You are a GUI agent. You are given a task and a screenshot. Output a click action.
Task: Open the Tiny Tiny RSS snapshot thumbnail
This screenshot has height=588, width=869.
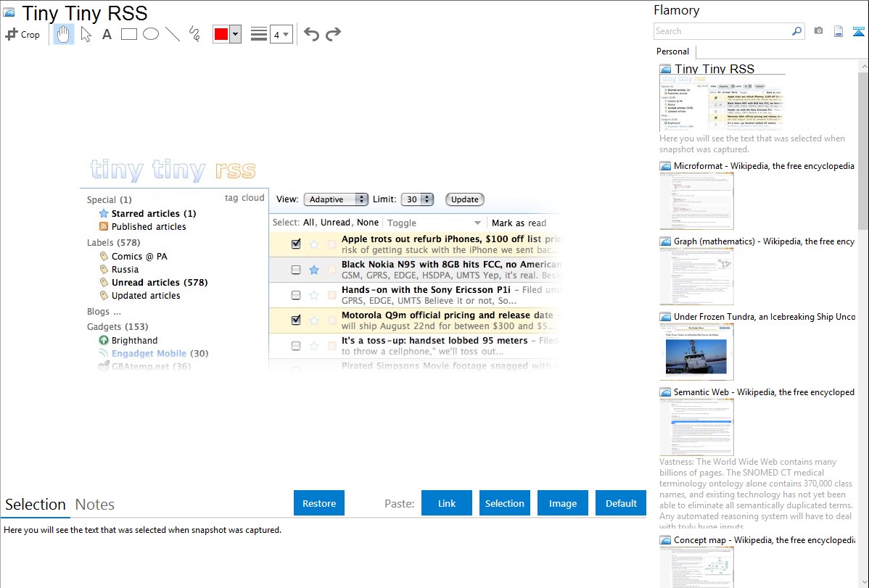point(722,103)
